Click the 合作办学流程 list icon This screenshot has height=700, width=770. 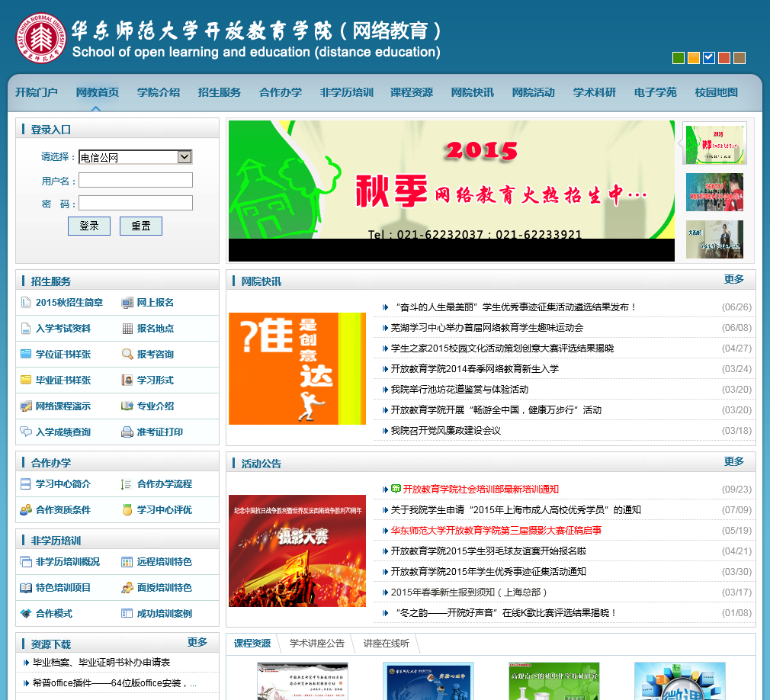coord(127,484)
